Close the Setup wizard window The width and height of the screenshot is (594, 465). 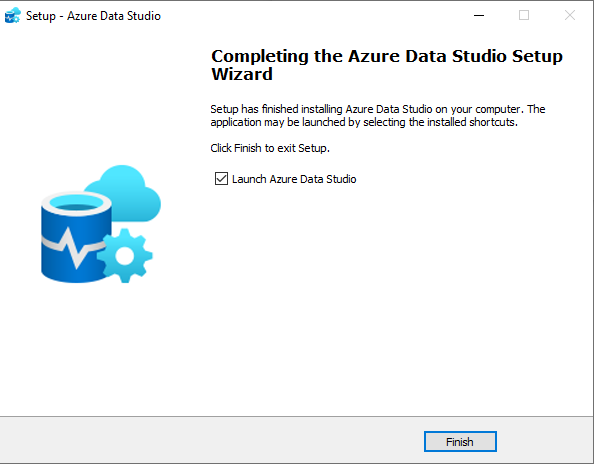(x=570, y=16)
